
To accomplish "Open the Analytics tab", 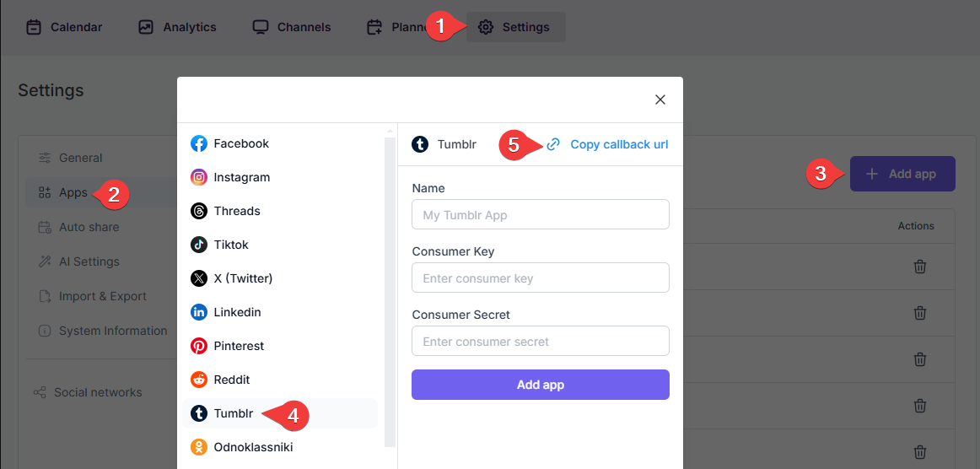I will pos(177,28).
